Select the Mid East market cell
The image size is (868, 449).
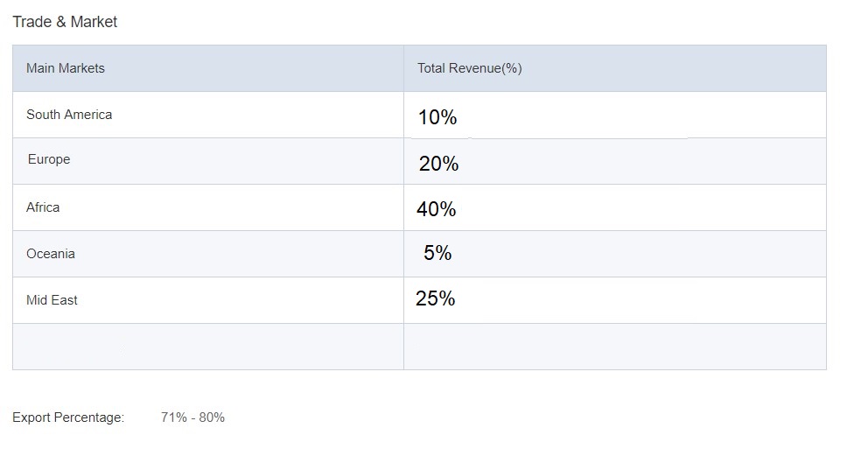[x=52, y=300]
